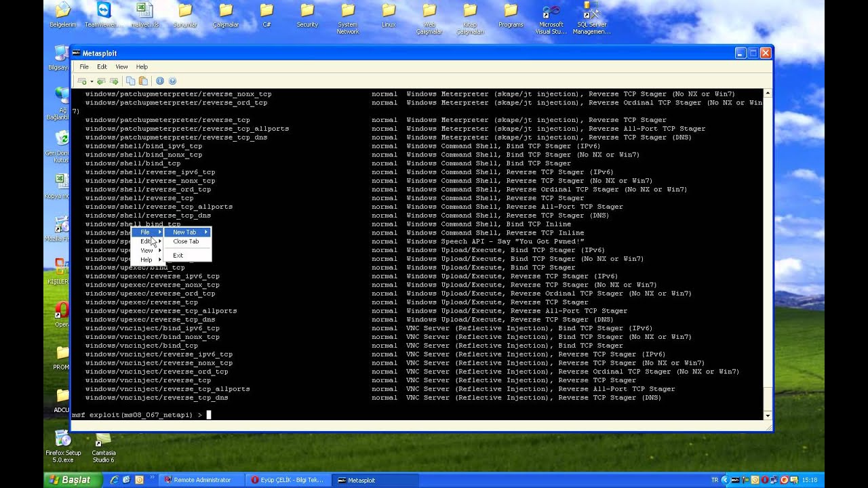This screenshot has height=488, width=868.
Task: Click the Eyüp ÇELİK taskbar button
Action: pyautogui.click(x=288, y=480)
